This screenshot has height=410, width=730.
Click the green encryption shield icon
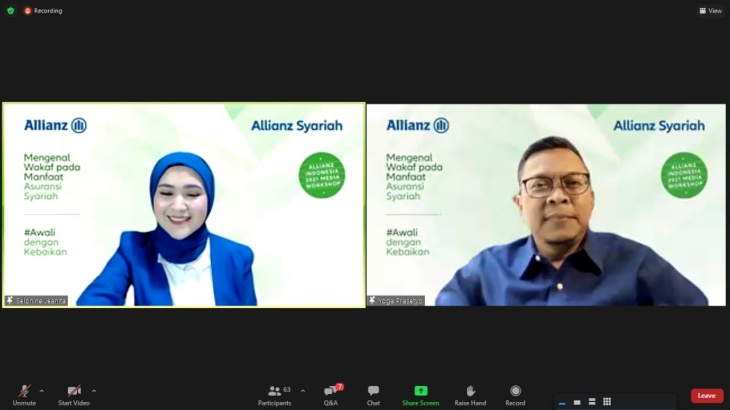[x=11, y=11]
